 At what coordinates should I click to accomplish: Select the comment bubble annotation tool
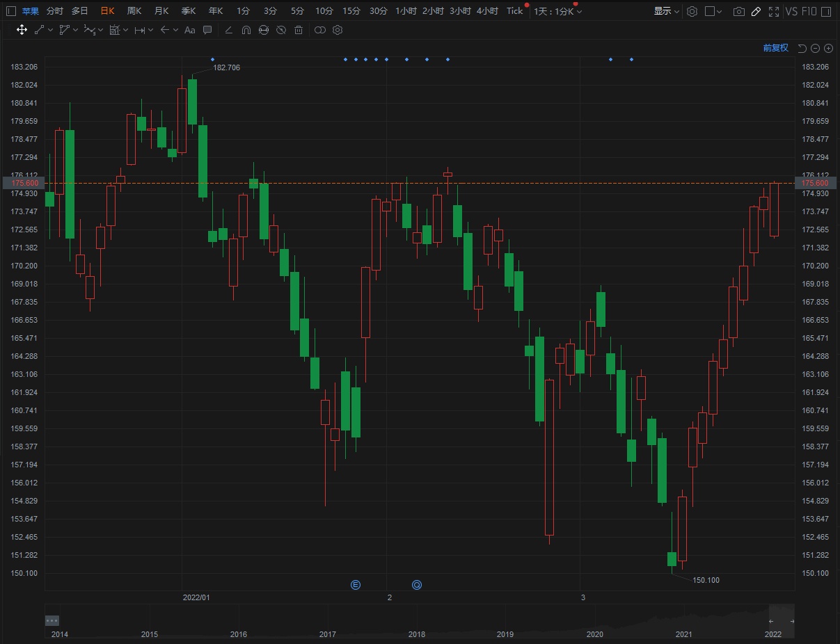pos(207,30)
